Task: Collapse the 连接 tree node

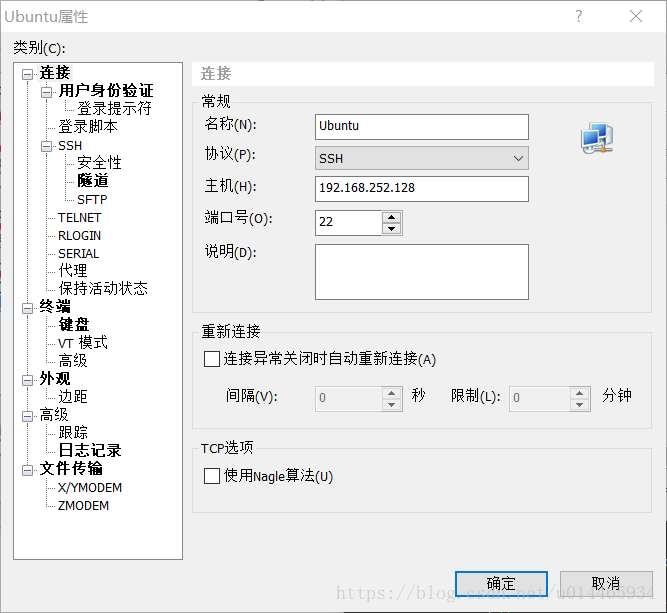Action: pos(28,74)
